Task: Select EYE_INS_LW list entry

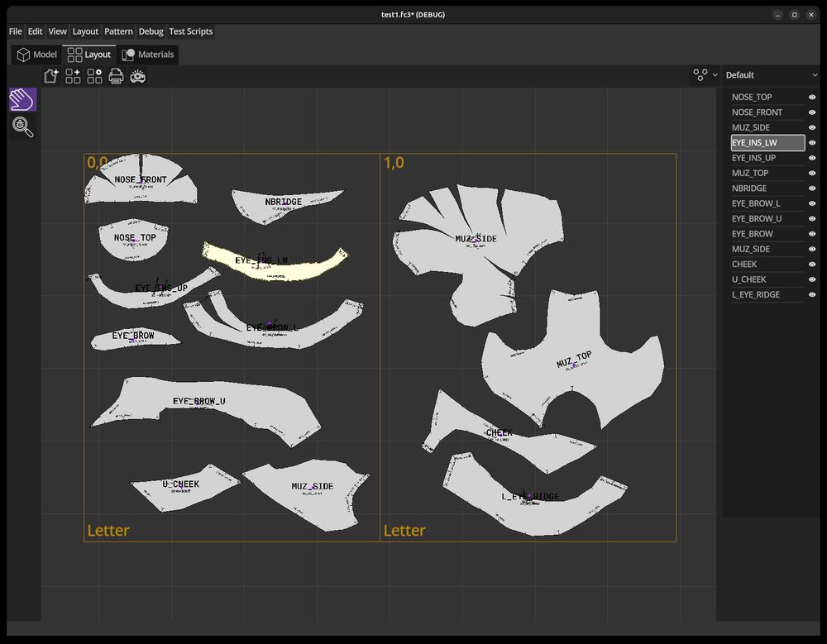Action: point(767,142)
